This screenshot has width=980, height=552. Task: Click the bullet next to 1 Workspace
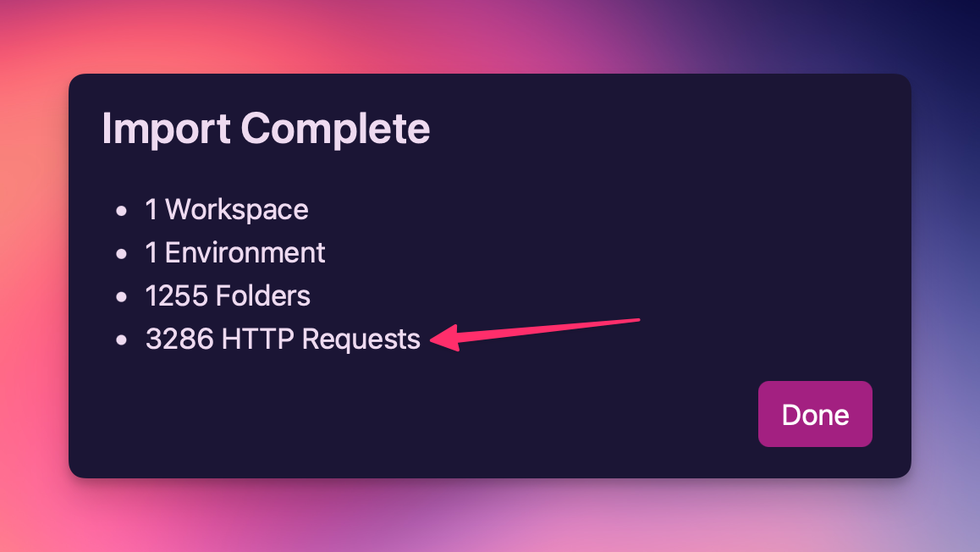point(121,211)
